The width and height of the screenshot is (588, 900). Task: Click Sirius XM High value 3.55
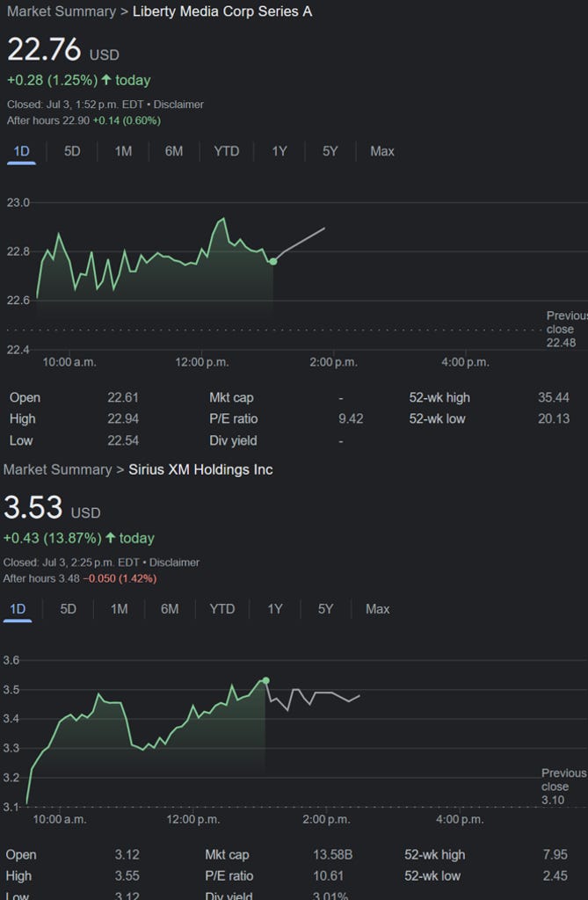(127, 876)
